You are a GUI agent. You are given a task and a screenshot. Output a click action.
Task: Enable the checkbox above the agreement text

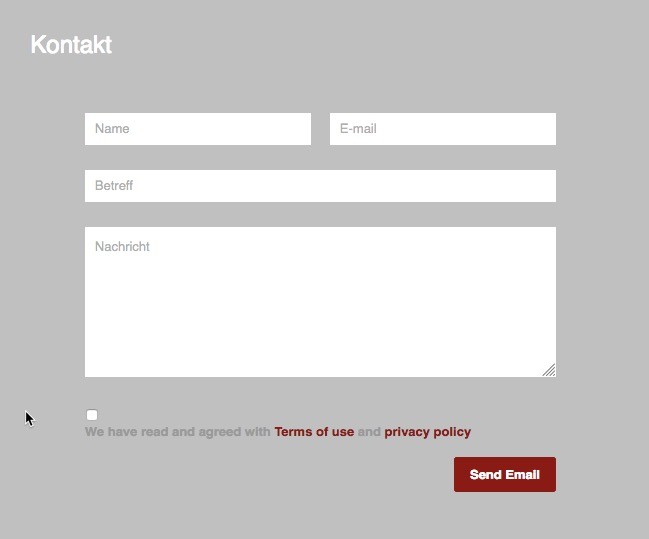[92, 415]
